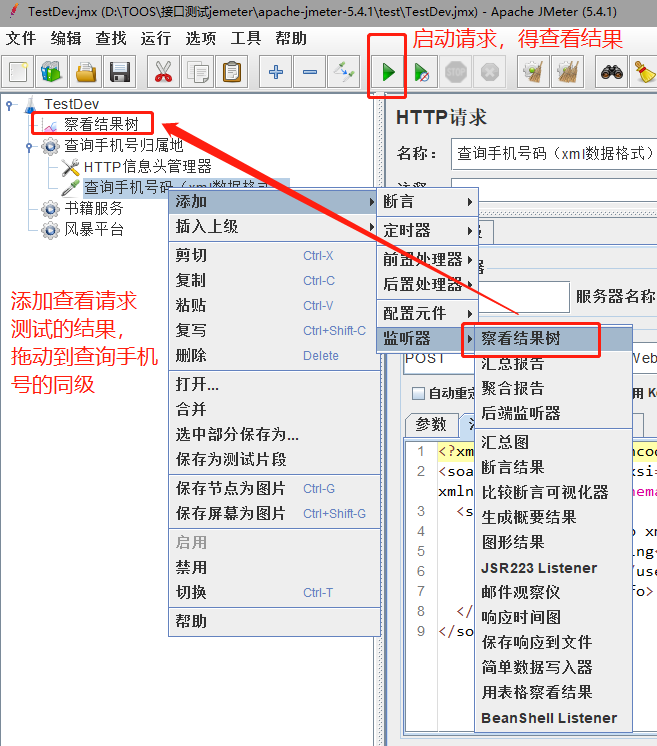Choose 后端监听器 listener
Viewport: 657px width, 746px height.
point(553,413)
